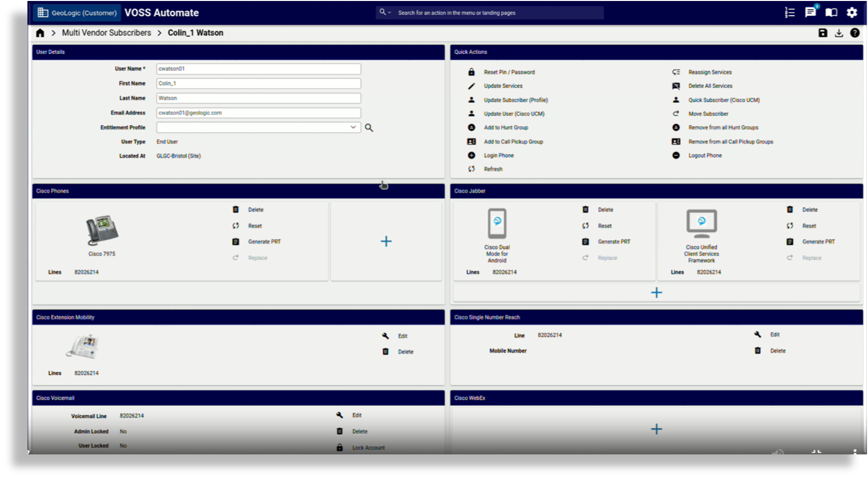Click the Entitlement Profile search magnifier
The image size is (868, 479).
[x=369, y=128]
